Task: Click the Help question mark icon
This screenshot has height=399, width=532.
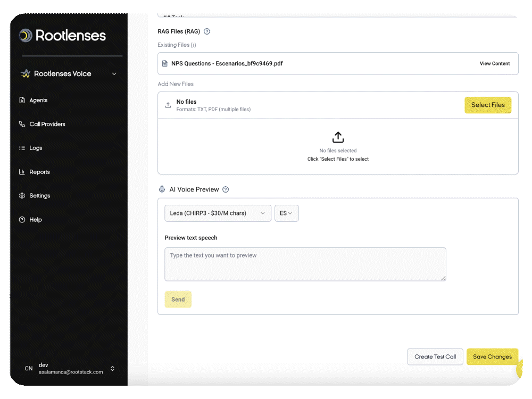Action: (22, 220)
